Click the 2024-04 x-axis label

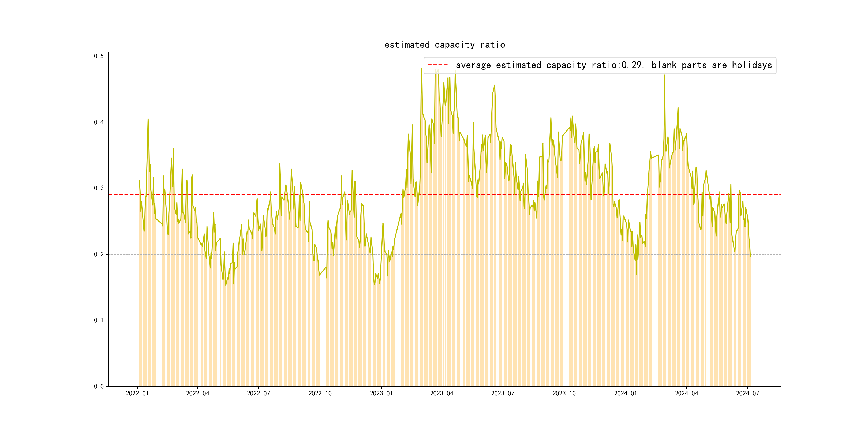[x=686, y=393]
